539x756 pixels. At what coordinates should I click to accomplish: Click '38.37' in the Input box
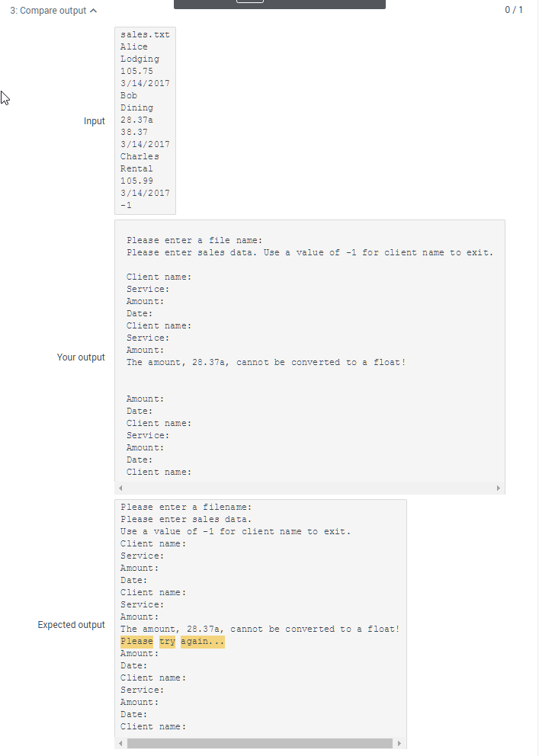[x=134, y=132]
